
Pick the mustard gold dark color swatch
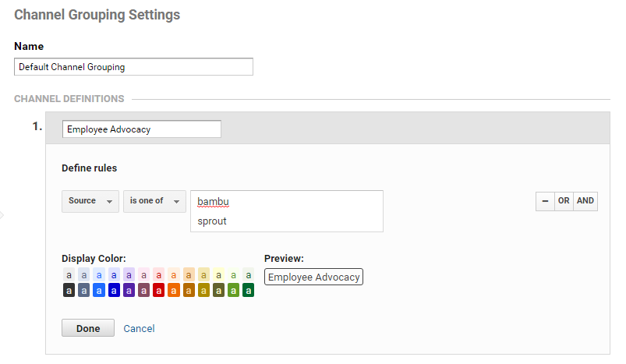203,290
